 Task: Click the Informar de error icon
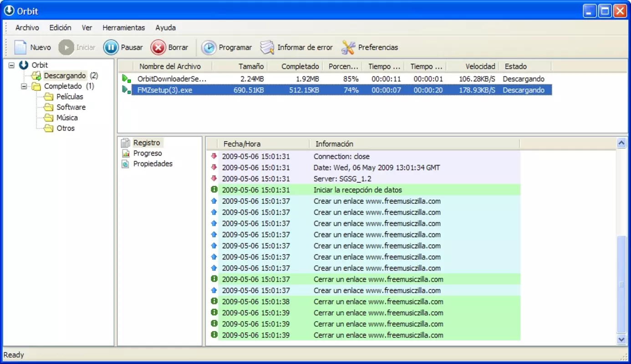[x=267, y=47]
